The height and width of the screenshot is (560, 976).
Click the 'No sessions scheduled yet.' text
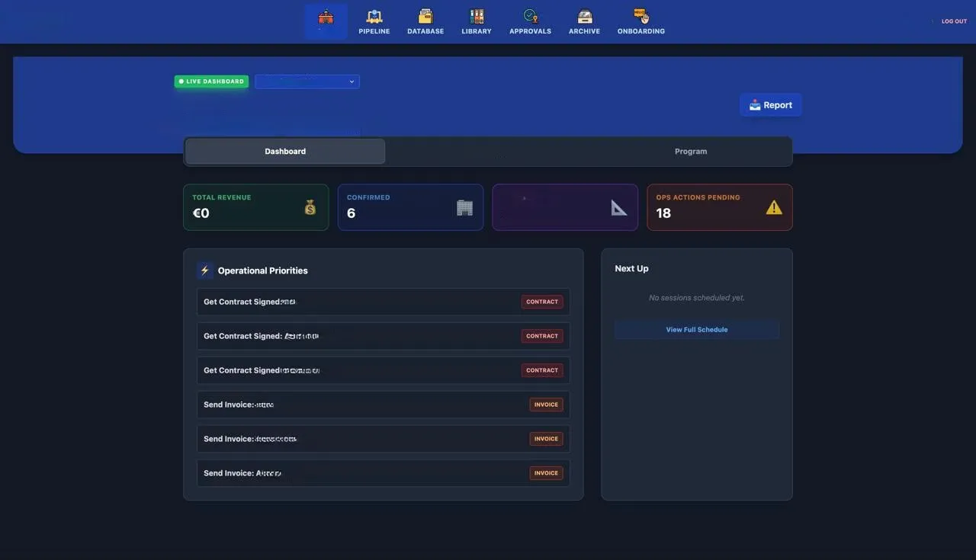click(697, 298)
